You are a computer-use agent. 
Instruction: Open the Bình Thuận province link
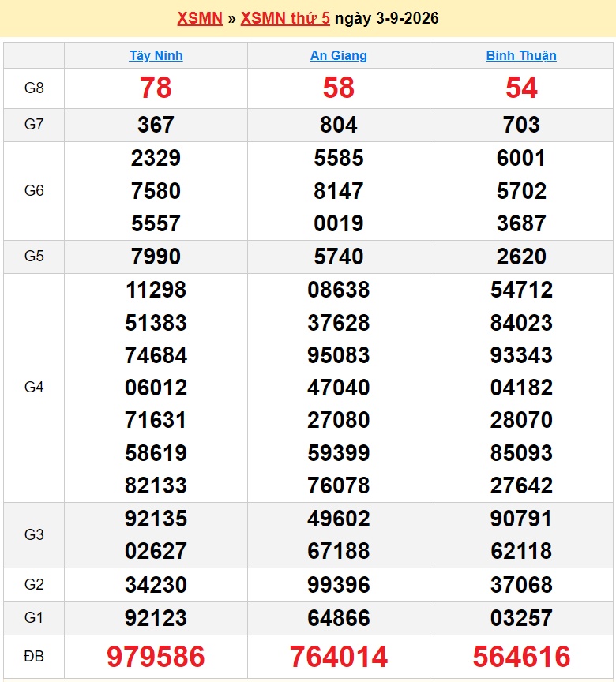click(x=521, y=56)
